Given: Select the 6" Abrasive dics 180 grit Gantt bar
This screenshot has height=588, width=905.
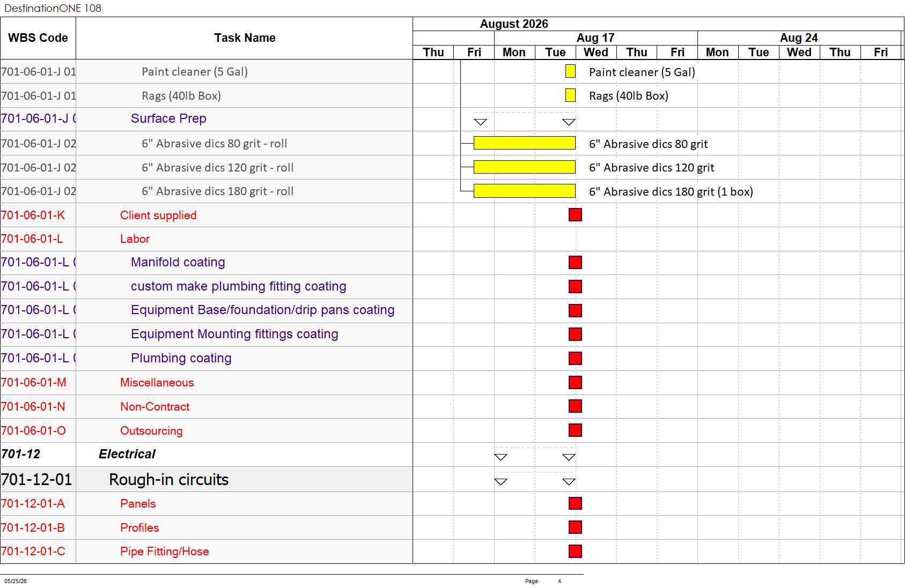Looking at the screenshot, I should point(524,191).
